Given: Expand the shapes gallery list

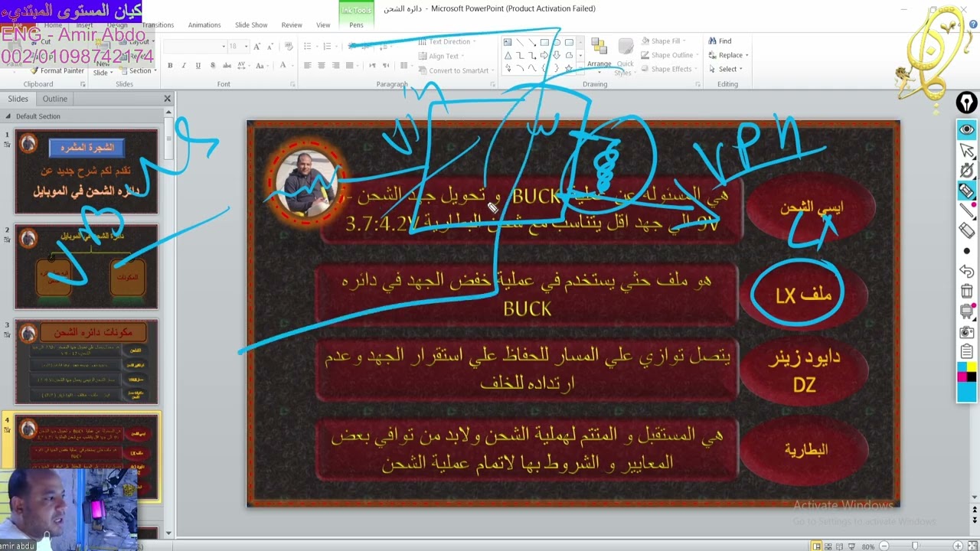Looking at the screenshot, I should click(580, 69).
